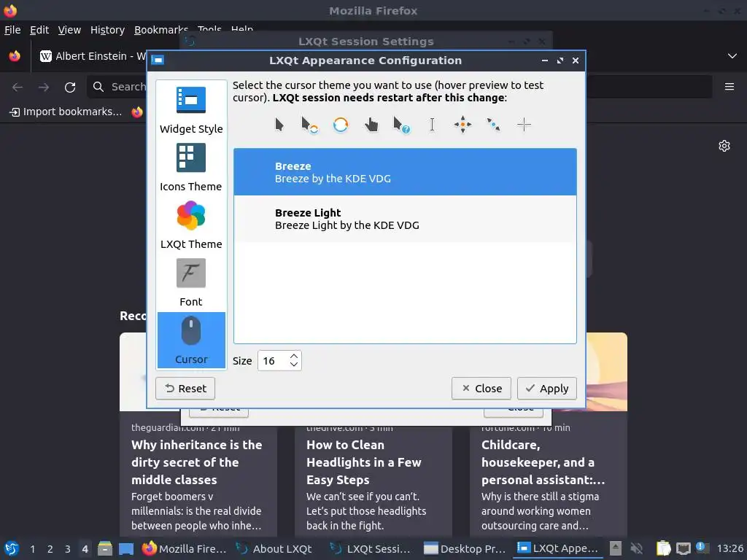Apply the cursor theme changes
The width and height of the screenshot is (747, 560).
pyautogui.click(x=547, y=389)
